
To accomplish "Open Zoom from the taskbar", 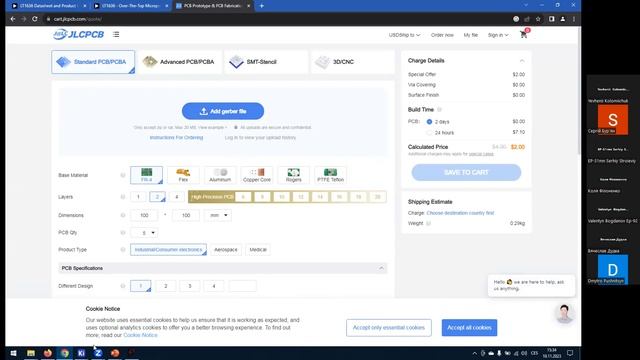I will tap(98, 353).
